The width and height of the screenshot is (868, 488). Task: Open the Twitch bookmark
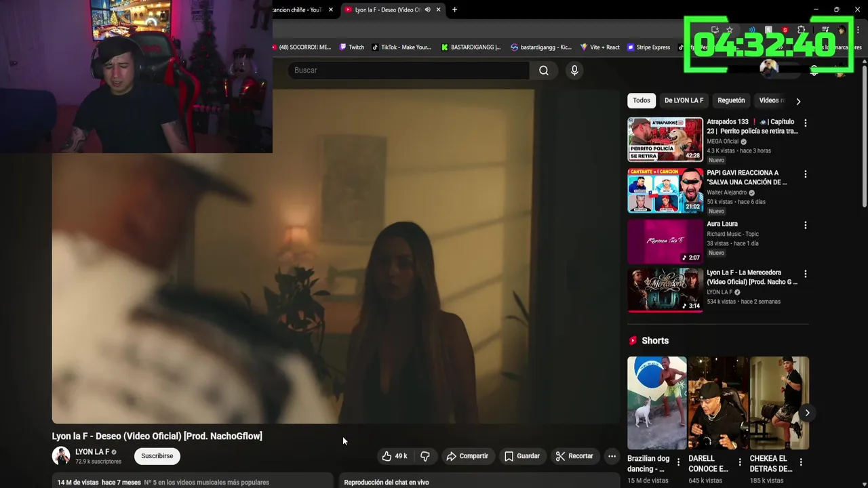352,47
